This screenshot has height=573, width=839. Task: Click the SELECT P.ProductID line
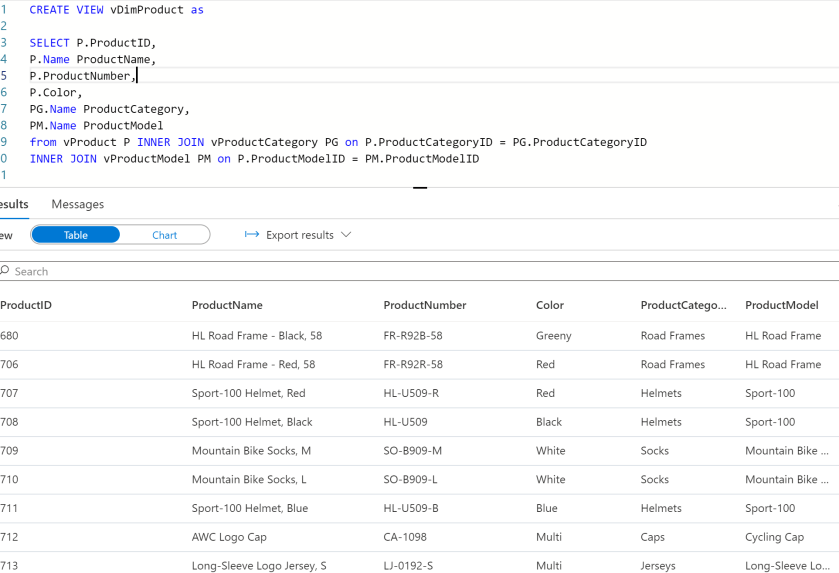92,43
